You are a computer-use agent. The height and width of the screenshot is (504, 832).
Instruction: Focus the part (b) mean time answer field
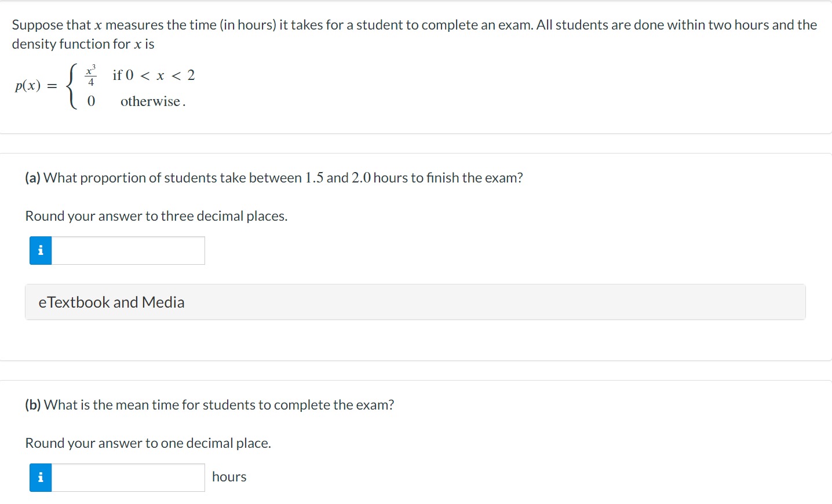point(128,477)
